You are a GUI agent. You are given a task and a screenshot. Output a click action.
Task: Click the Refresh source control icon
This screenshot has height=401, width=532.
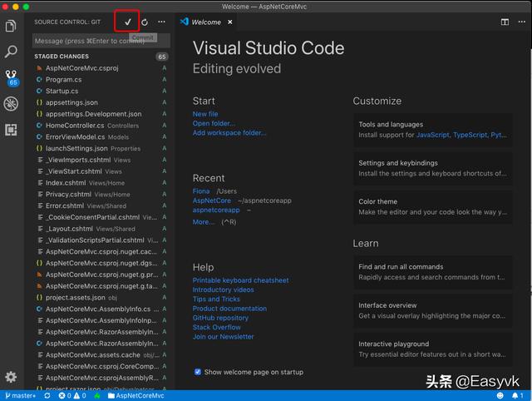(x=145, y=22)
